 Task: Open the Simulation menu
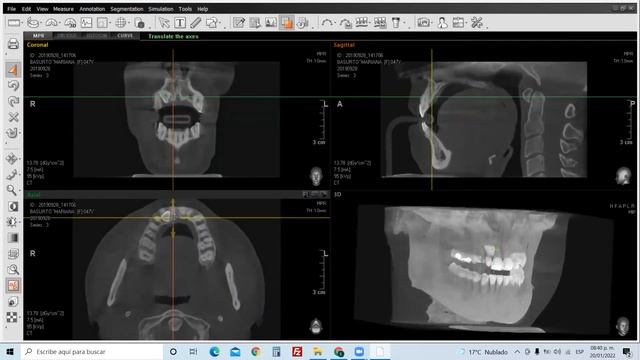pyautogui.click(x=161, y=9)
